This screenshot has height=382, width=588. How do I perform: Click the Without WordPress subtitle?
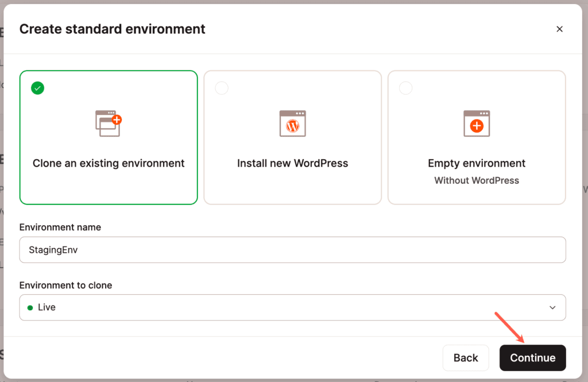point(477,180)
